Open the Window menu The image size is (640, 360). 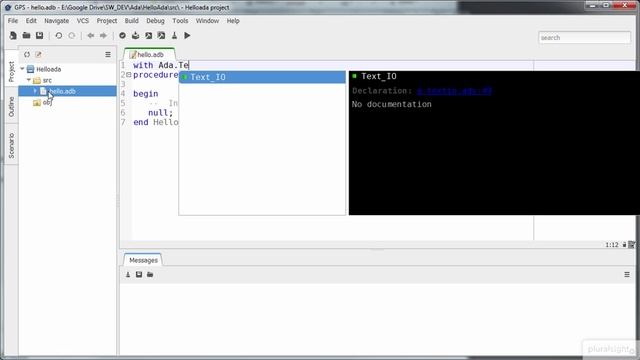point(207,21)
